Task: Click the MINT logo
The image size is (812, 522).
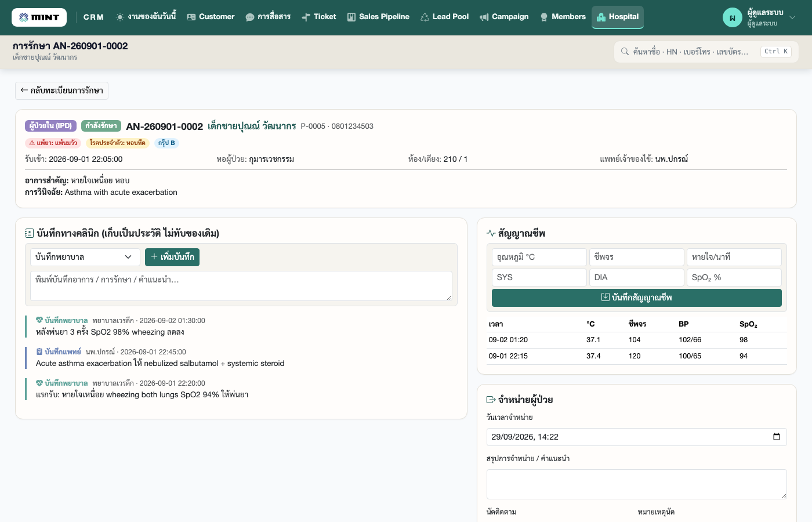Action: pyautogui.click(x=39, y=17)
